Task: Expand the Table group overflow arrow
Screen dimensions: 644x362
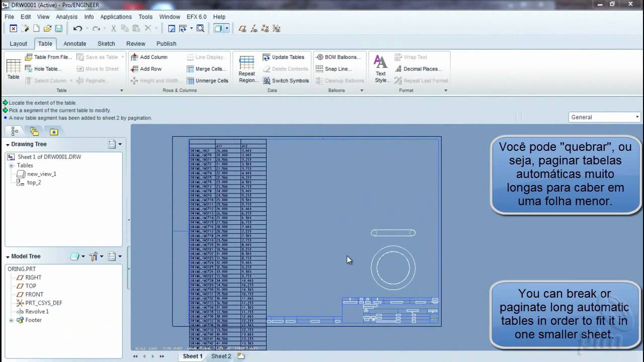Action: pos(121,90)
